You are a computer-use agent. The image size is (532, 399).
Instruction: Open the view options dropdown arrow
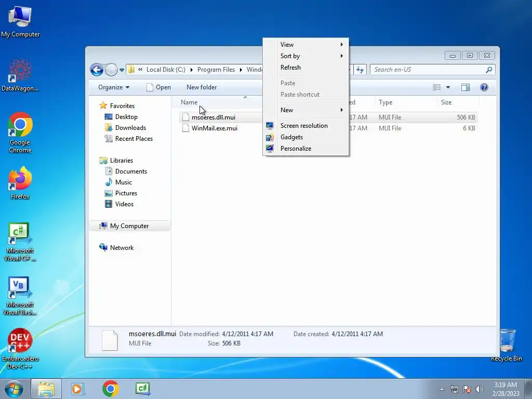tap(448, 87)
